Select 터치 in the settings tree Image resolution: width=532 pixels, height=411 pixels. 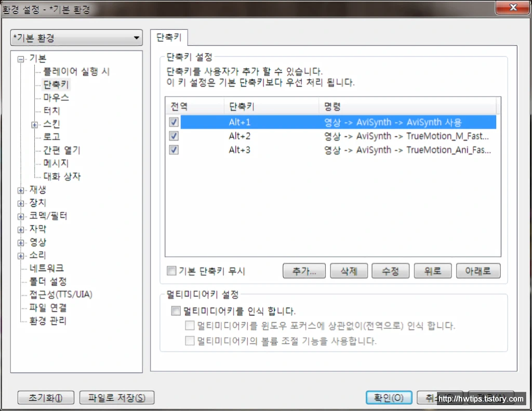[x=51, y=111]
